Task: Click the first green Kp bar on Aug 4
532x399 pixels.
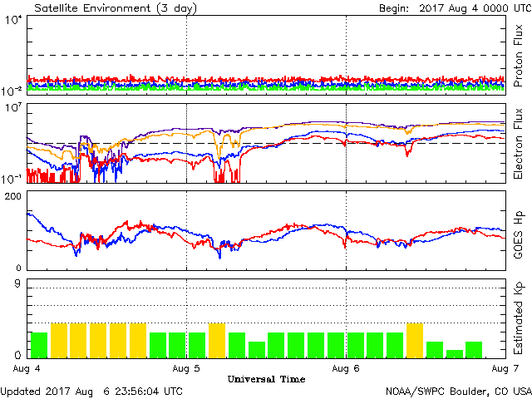Action: click(39, 346)
